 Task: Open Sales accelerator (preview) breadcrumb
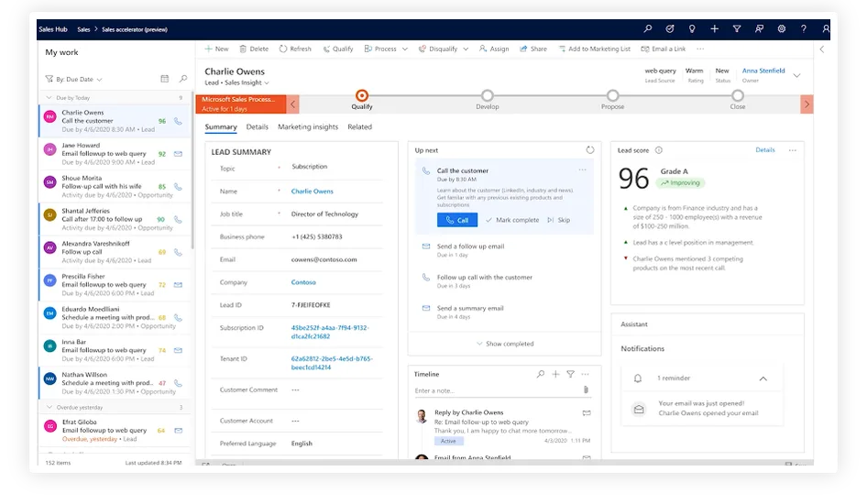135,29
